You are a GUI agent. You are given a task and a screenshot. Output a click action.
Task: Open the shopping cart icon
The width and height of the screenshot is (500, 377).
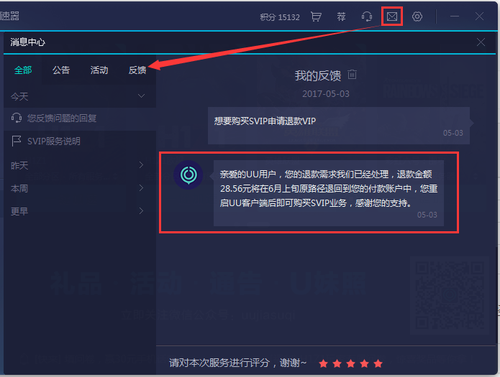(x=316, y=17)
